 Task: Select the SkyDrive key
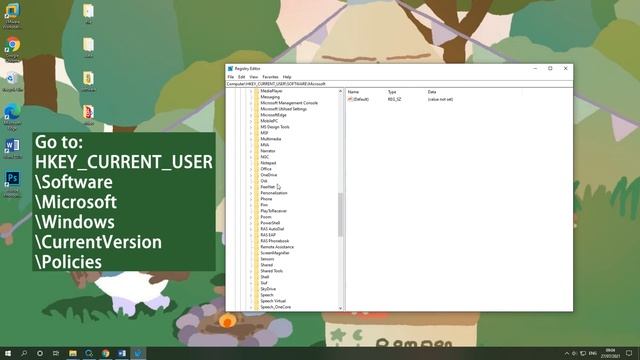click(268, 289)
